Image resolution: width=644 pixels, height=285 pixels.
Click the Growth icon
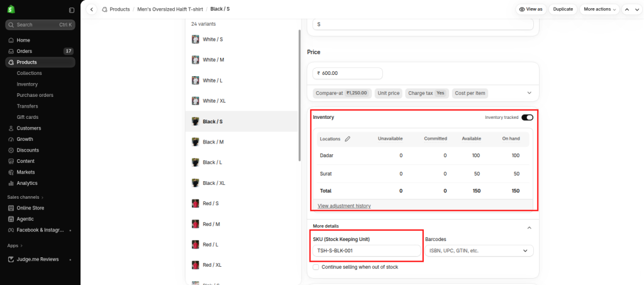[x=11, y=139]
